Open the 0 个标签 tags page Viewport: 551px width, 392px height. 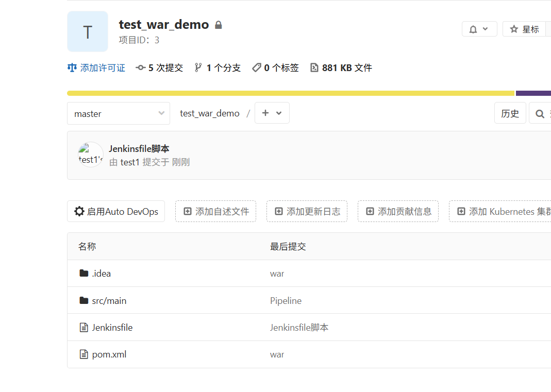[275, 68]
